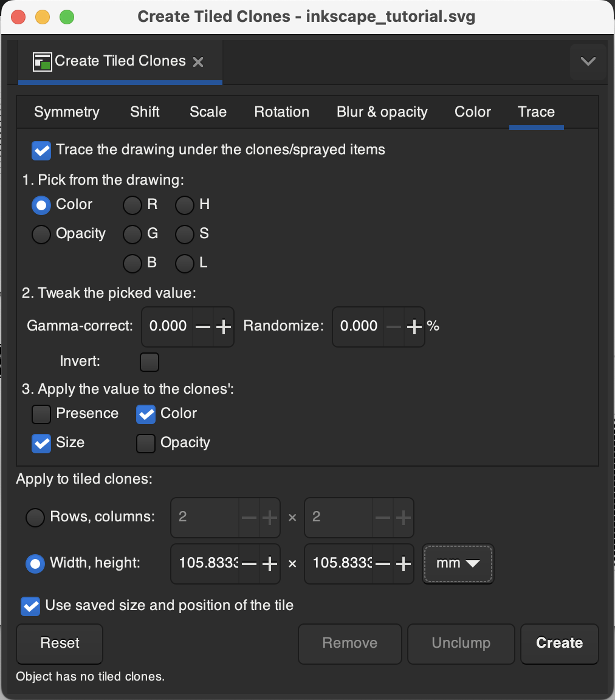Collapse the dialog with the chevron arrow
This screenshot has width=615, height=700.
click(587, 61)
